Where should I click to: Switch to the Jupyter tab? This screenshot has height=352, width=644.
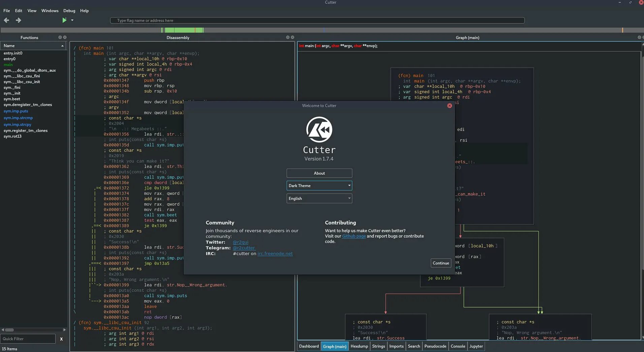(476, 346)
